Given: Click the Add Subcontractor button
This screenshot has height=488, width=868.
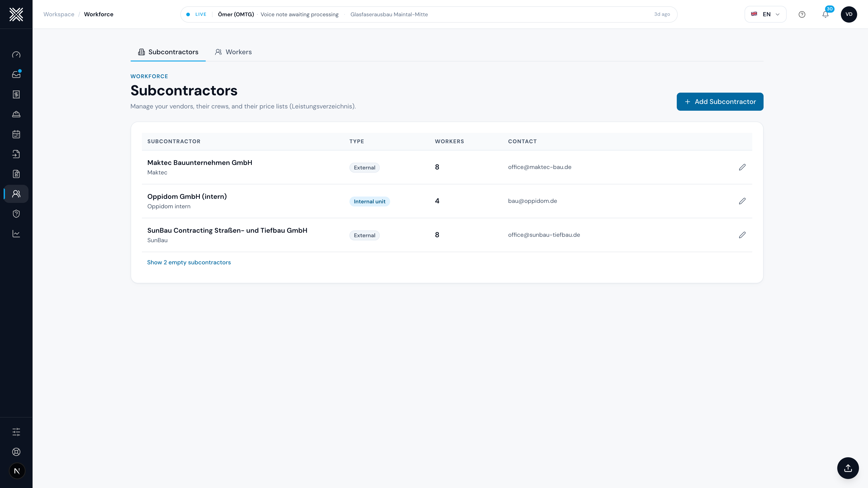Looking at the screenshot, I should (x=720, y=102).
